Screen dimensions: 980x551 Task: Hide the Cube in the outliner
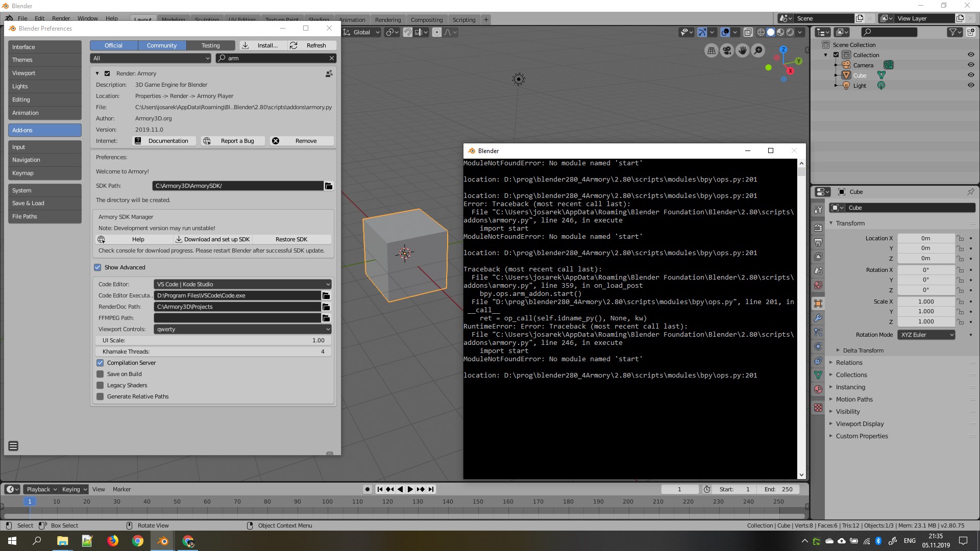(x=971, y=76)
